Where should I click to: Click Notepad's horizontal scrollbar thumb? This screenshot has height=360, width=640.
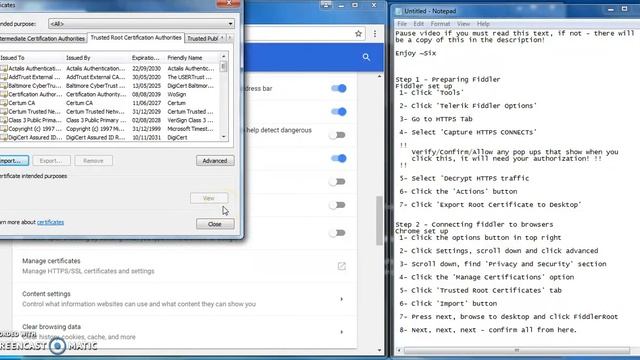(516, 350)
